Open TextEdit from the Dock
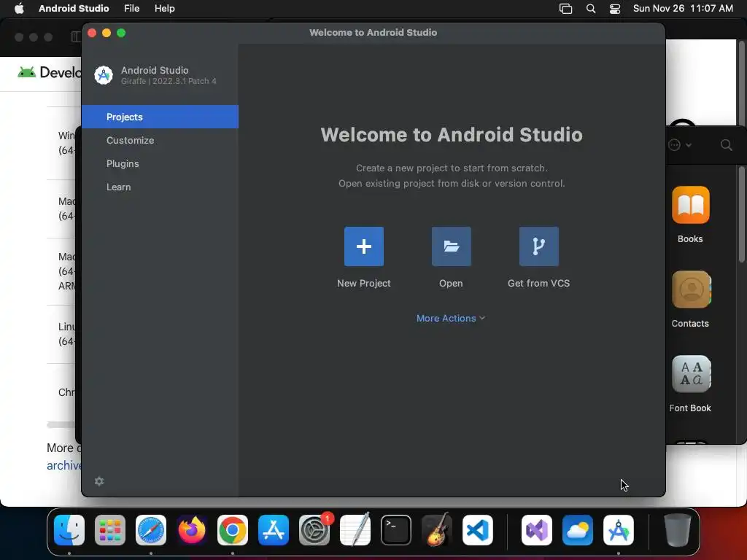The width and height of the screenshot is (747, 560). (355, 529)
